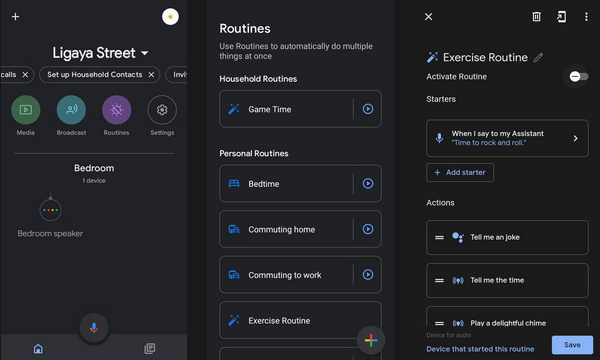The image size is (600, 360).
Task: Open the account profile avatar
Action: pos(170,17)
